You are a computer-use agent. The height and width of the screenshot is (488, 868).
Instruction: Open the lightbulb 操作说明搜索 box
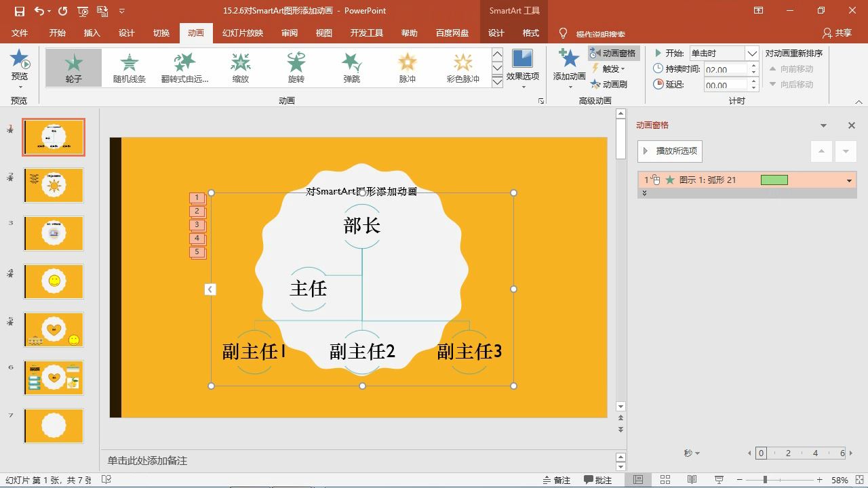point(593,33)
